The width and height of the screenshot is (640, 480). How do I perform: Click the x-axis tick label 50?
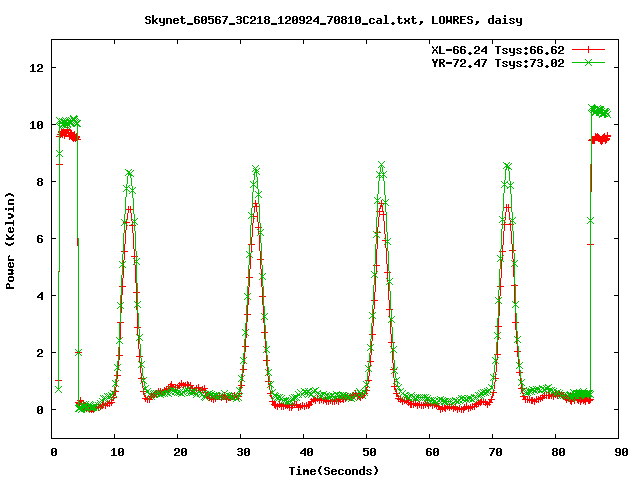click(x=369, y=452)
